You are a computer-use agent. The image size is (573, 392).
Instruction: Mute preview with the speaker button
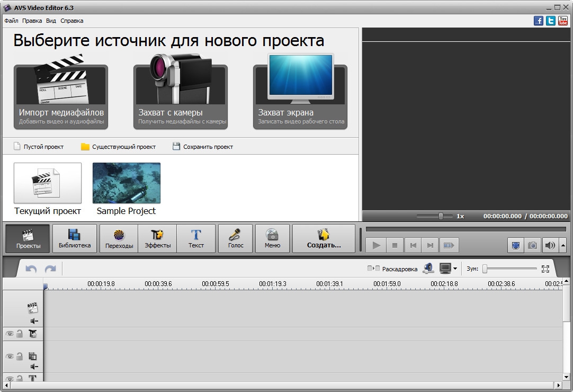click(x=550, y=245)
